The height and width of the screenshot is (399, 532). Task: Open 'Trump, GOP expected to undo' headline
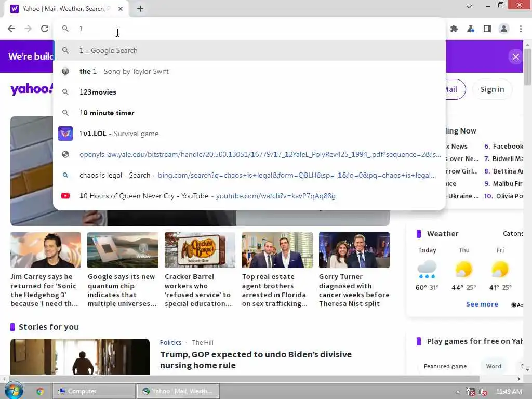[256, 360]
